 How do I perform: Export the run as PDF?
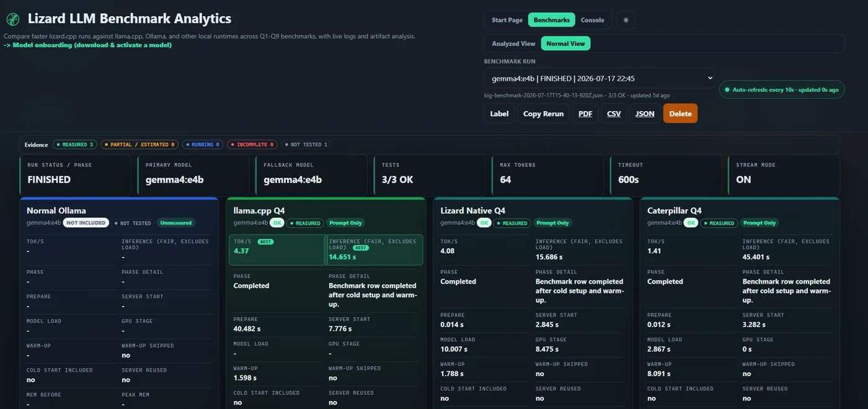click(x=585, y=114)
